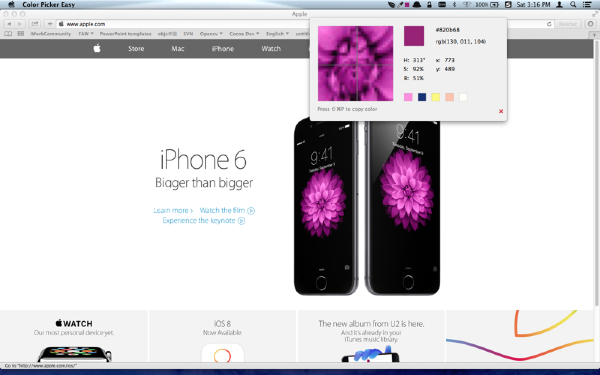Open the Apple menu in the menu bar
The image size is (600, 375).
(11, 5)
